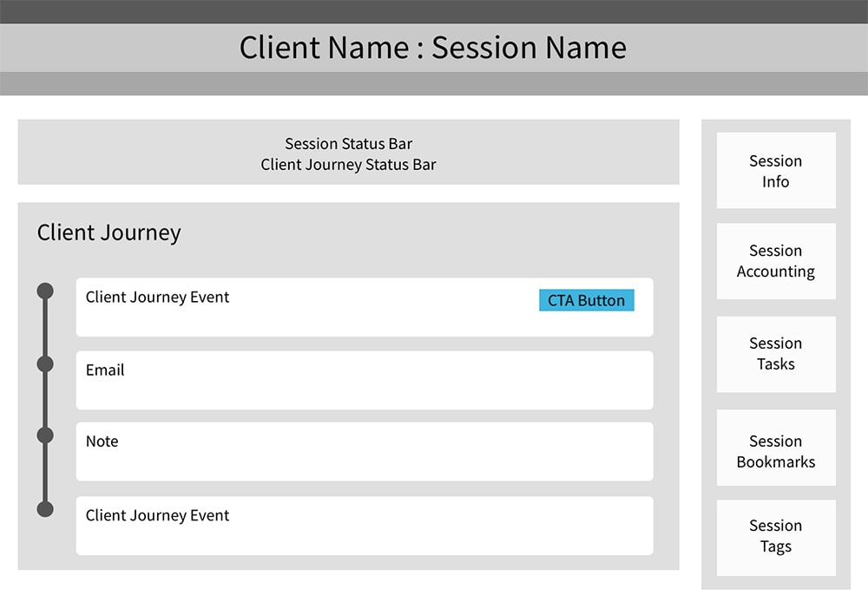Click the Client Name : Session Name title
The image size is (868, 608).
tap(432, 48)
